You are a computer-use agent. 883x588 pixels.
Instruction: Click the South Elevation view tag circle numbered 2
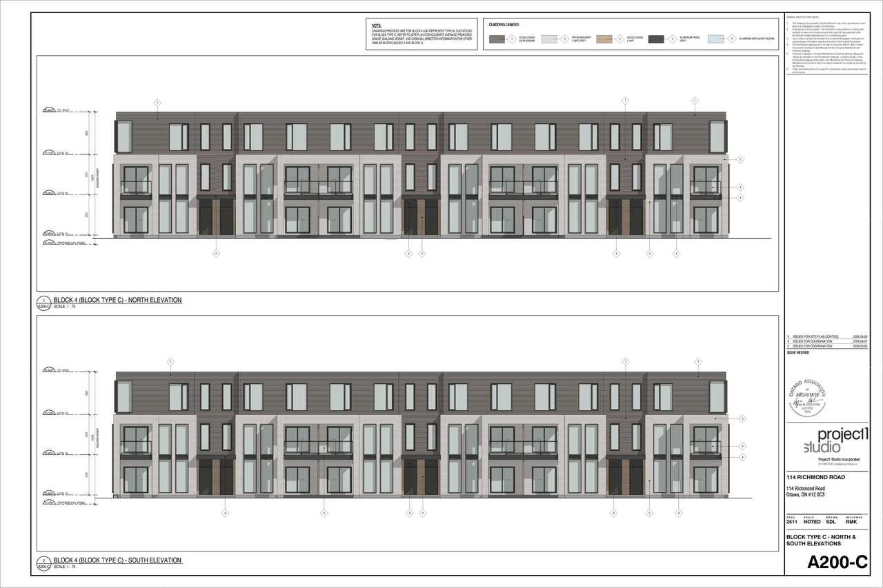pyautogui.click(x=43, y=562)
